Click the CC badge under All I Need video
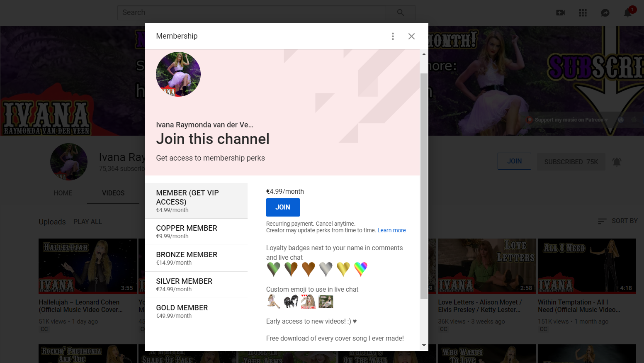 (544, 329)
